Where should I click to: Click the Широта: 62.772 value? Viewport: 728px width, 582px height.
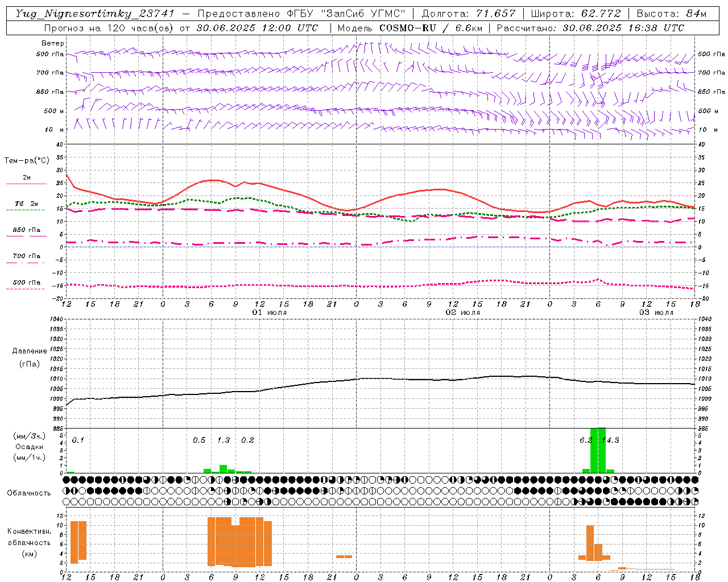tap(576, 14)
